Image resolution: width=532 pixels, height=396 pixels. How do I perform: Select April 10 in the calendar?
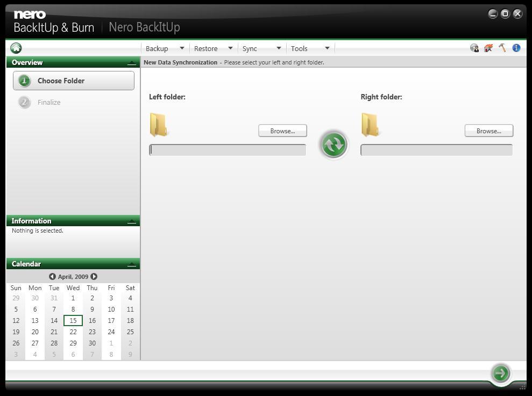click(111, 309)
